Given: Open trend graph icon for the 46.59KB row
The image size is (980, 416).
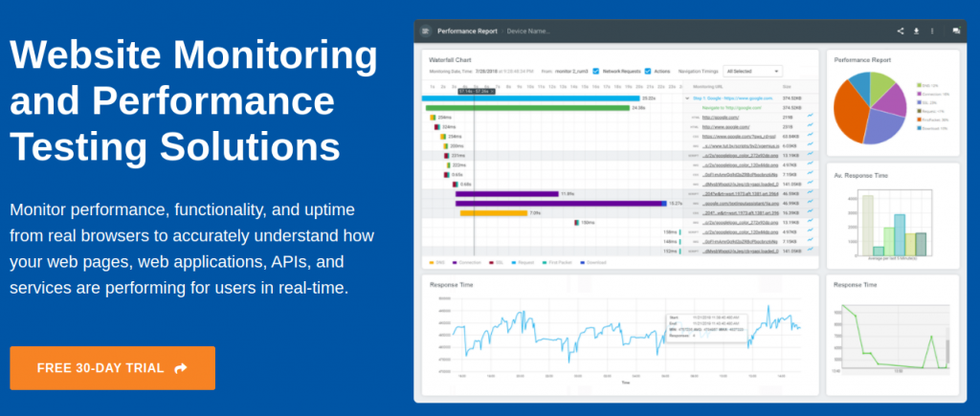Looking at the screenshot, I should point(811,193).
